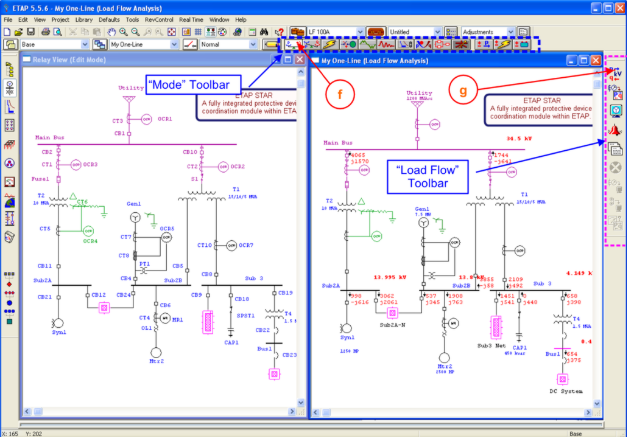Click the Utility label in Relay View
Viewport: 627px width, 437px height.
tap(131, 88)
